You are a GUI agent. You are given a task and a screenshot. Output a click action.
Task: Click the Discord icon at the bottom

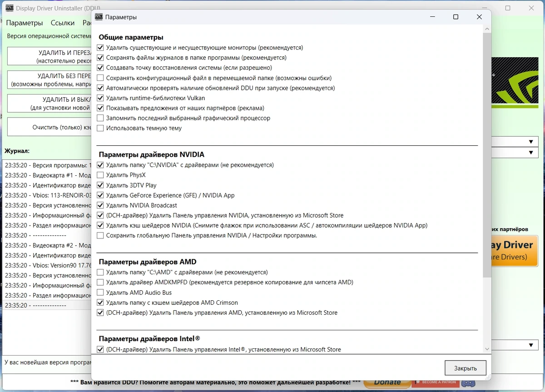point(469,382)
